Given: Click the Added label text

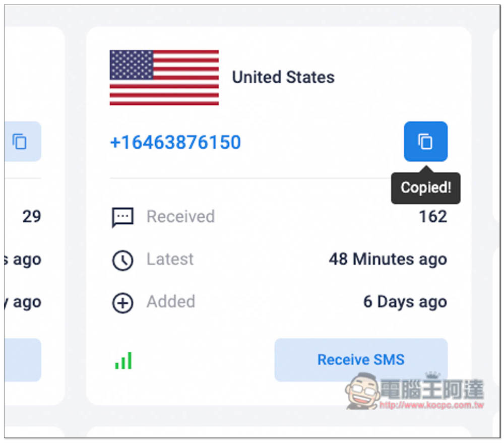Looking at the screenshot, I should point(171,301).
